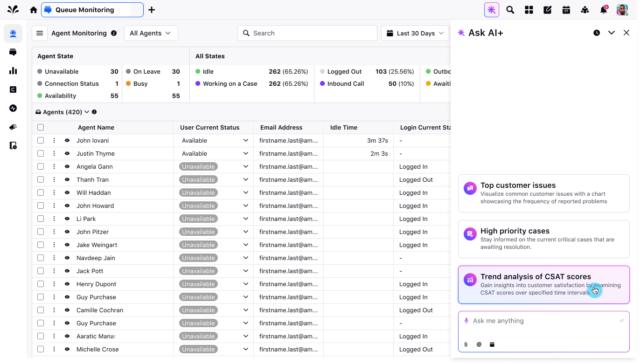
Task: Open the Ask AI+ history clock icon
Action: tap(597, 33)
